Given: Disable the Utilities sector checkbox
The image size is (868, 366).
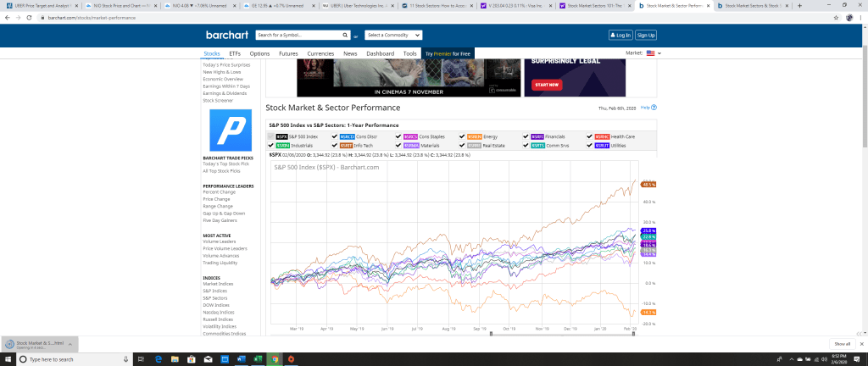Looking at the screenshot, I should [x=589, y=145].
